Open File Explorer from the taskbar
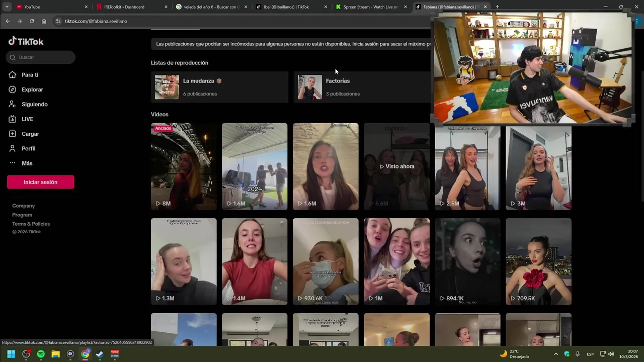Screen dimensions: 644x362 pyautogui.click(x=55, y=354)
